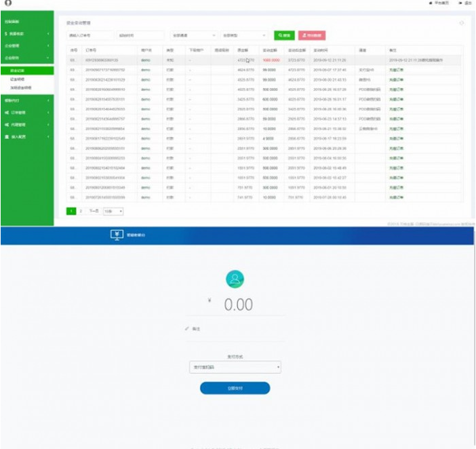Image resolution: width=476 pixels, height=449 pixels.
Task: Open the lower share-icon sidebar menu
Action: tap(27, 125)
